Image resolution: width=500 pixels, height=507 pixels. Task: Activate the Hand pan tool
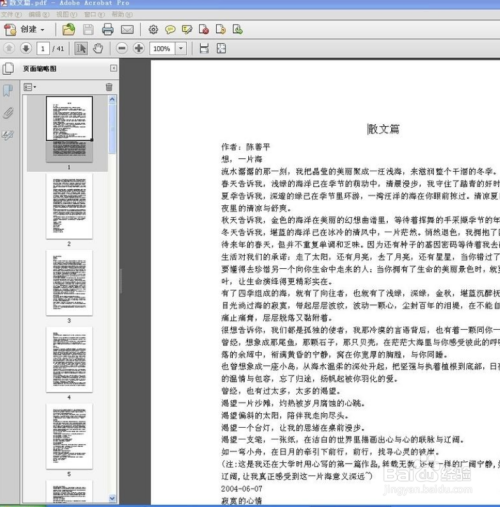tap(98, 49)
